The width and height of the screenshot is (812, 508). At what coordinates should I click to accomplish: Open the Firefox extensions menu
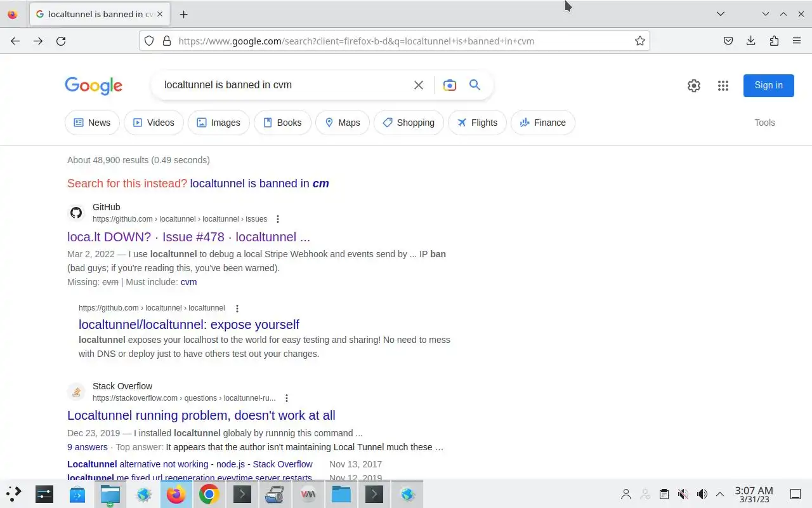774,41
